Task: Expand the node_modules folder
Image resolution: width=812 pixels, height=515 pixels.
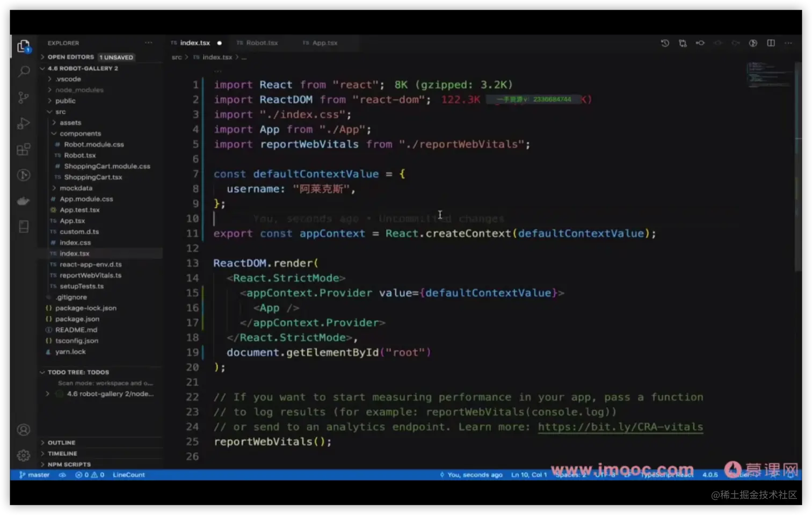Action: (x=79, y=90)
